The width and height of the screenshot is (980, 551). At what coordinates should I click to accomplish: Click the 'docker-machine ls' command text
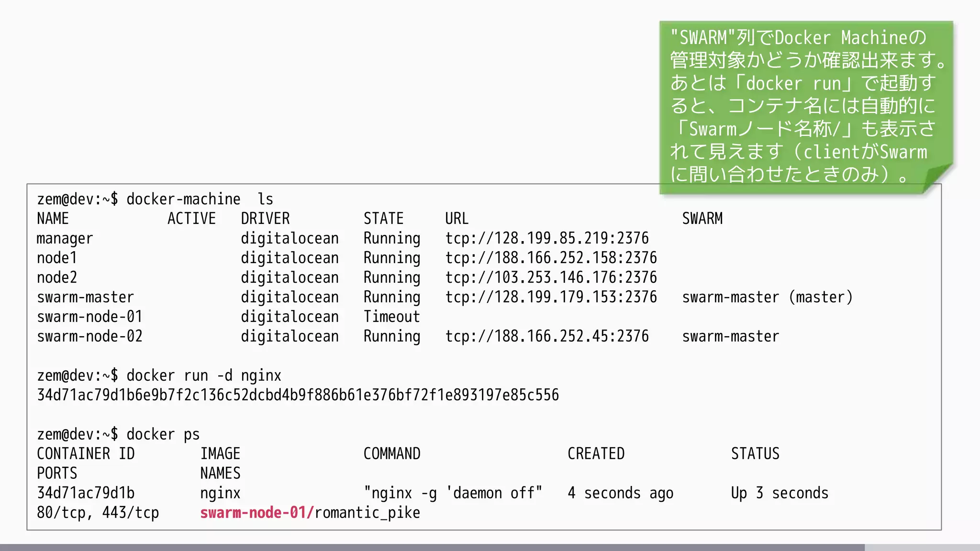point(200,199)
